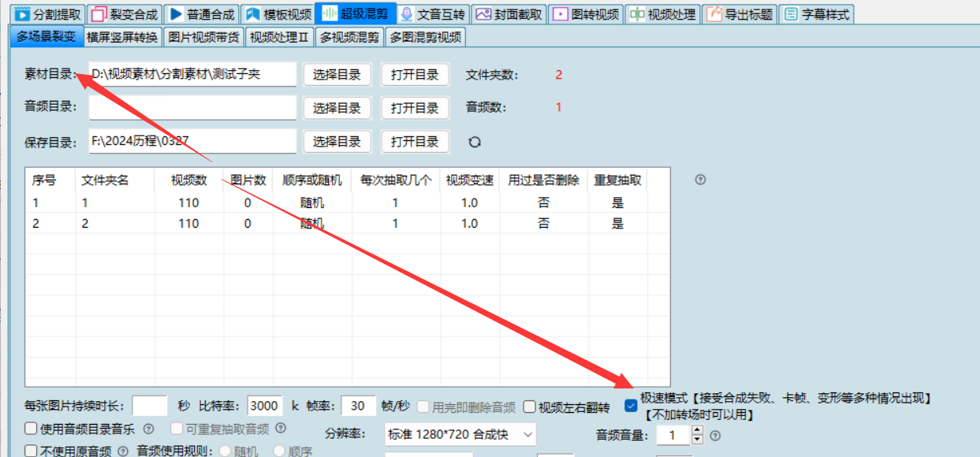This screenshot has width=980, height=457.
Task: Switch to 横屏竖屏转换 sub-tab
Action: coord(122,36)
